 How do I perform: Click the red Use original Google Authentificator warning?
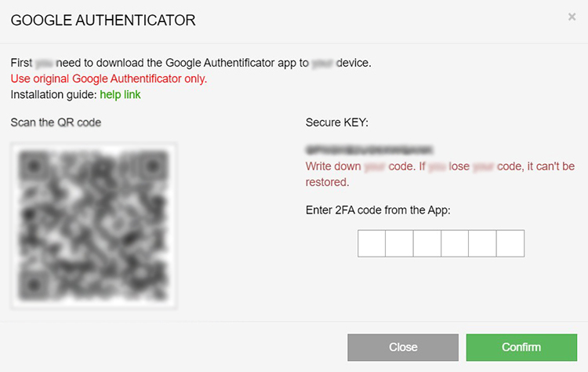[x=109, y=78]
